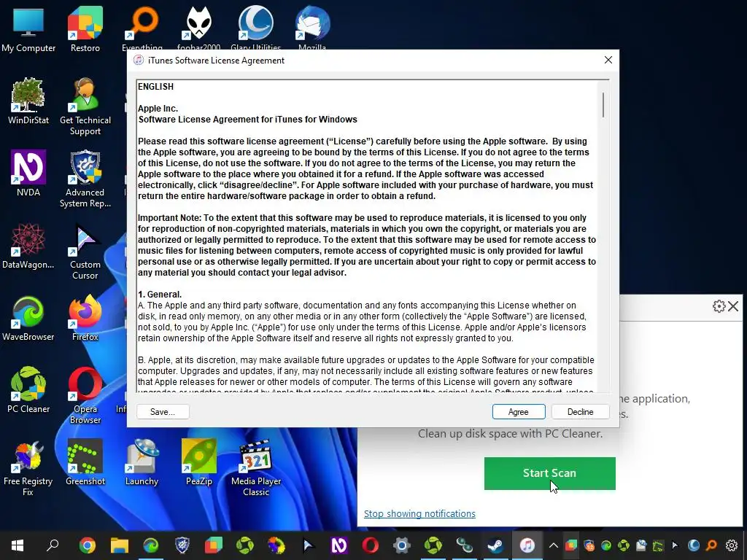
Task: Select the Greenshot desktop shortcut
Action: tap(85, 462)
